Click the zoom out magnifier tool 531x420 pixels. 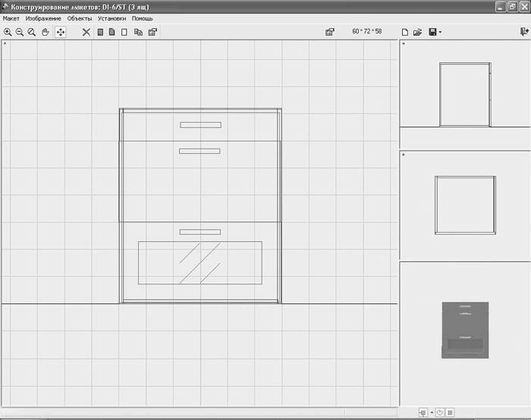(20, 32)
